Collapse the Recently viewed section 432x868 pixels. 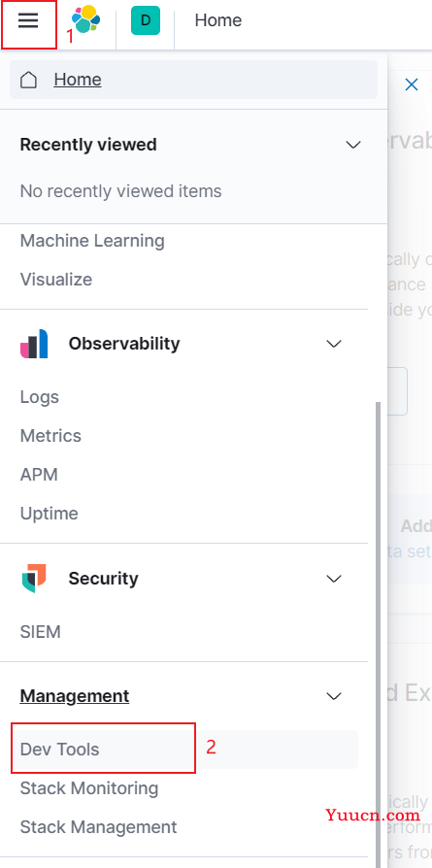pos(352,145)
